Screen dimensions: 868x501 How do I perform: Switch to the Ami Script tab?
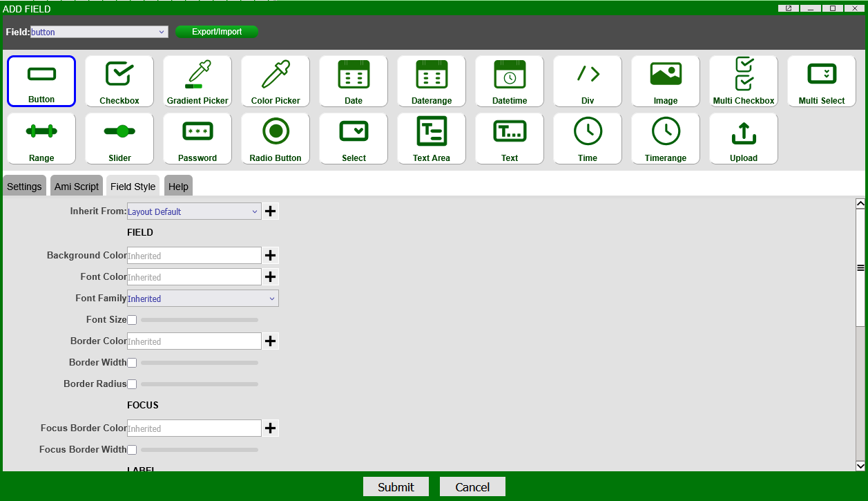tap(77, 187)
